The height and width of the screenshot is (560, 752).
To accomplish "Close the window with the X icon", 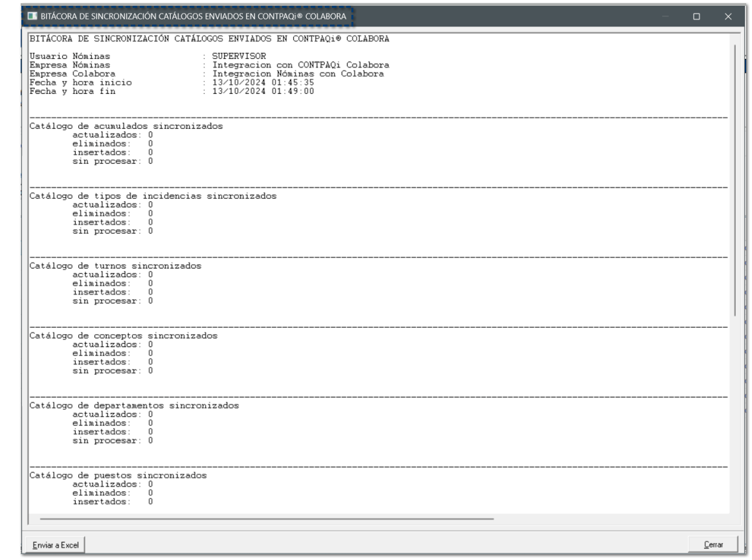I will (x=727, y=16).
